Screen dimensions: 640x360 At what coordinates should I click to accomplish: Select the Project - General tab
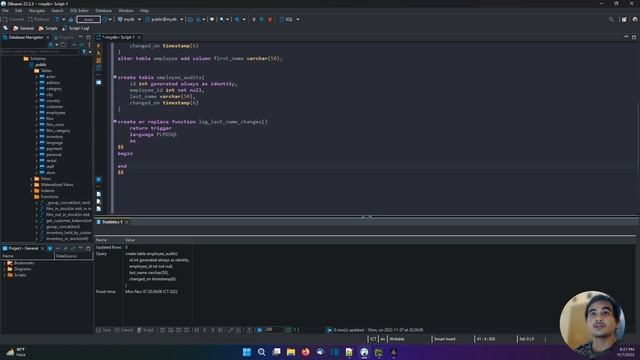point(23,248)
